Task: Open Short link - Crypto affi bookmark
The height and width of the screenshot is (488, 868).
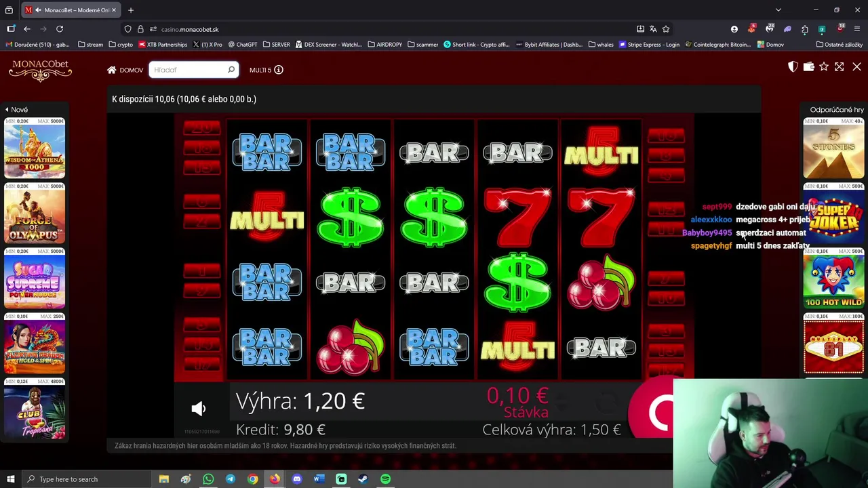Action: tap(477, 45)
